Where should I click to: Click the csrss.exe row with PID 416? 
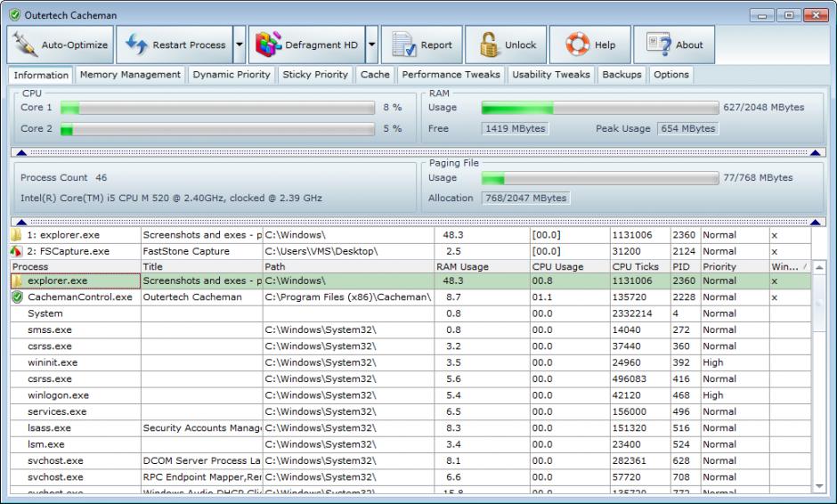coord(410,379)
